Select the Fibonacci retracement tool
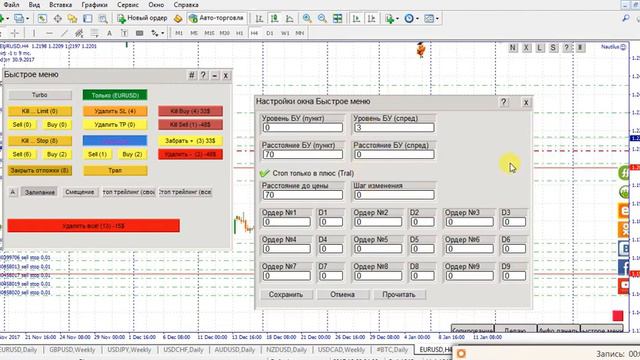This screenshot has width=640, height=360. coord(94,33)
